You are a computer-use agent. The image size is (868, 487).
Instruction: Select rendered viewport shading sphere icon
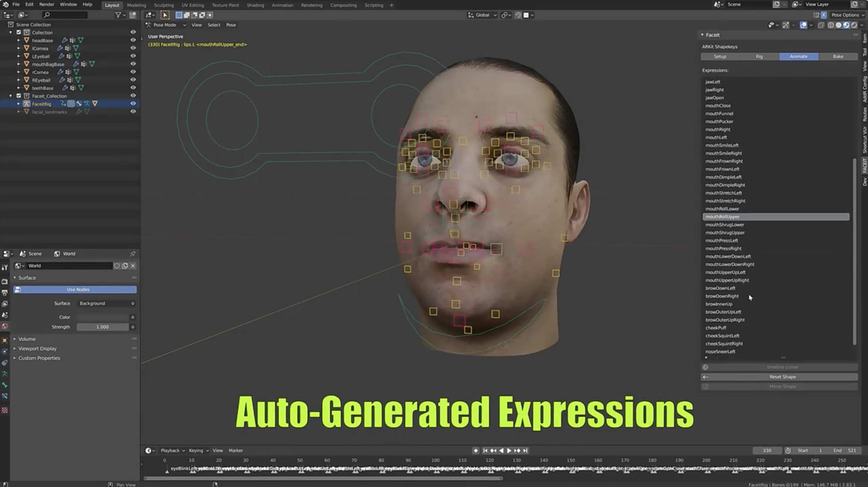click(x=854, y=25)
